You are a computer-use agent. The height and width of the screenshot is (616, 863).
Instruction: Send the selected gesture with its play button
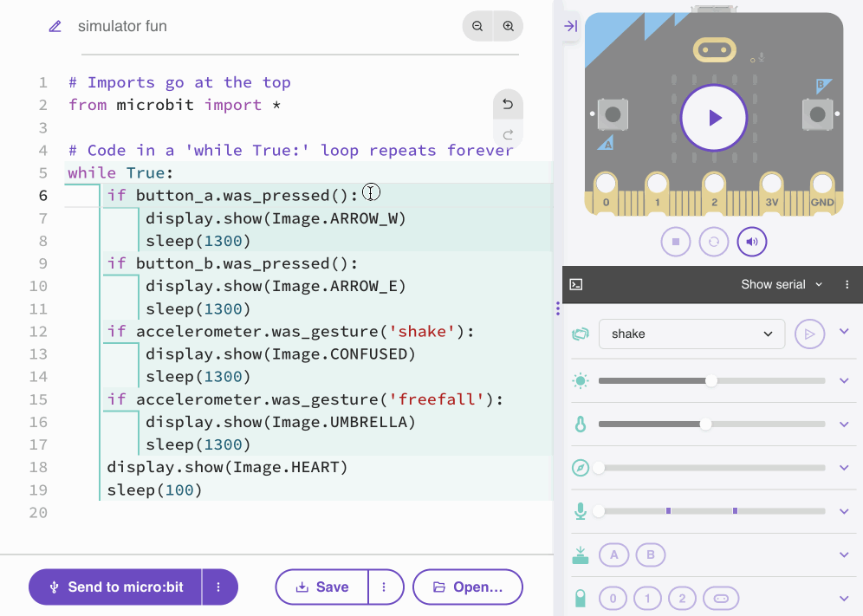809,334
